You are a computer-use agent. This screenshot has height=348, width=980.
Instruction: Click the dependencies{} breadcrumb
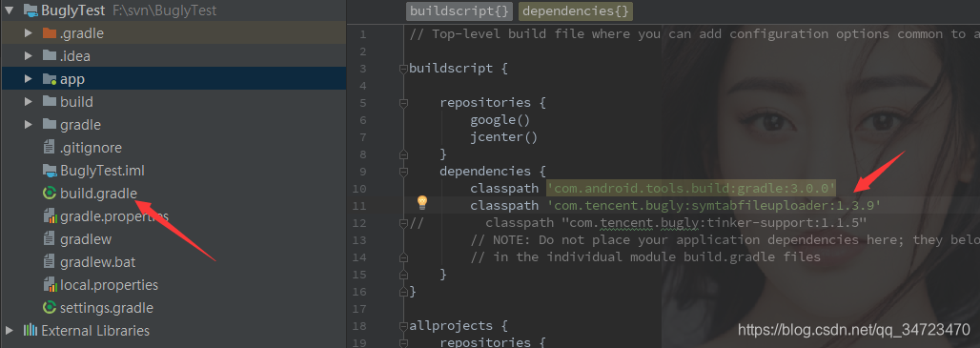tap(576, 11)
